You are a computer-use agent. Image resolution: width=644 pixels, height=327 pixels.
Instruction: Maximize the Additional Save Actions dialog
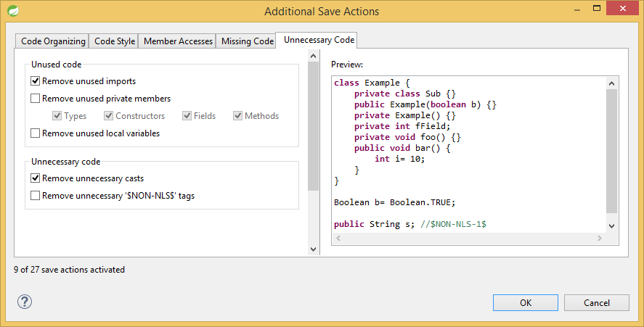click(x=597, y=8)
